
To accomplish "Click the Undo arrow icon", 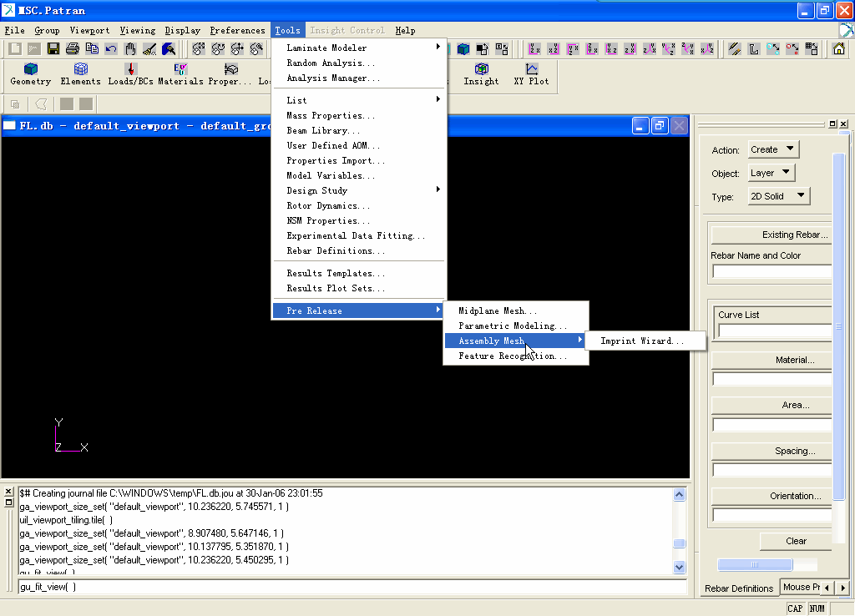I will pyautogui.click(x=111, y=49).
